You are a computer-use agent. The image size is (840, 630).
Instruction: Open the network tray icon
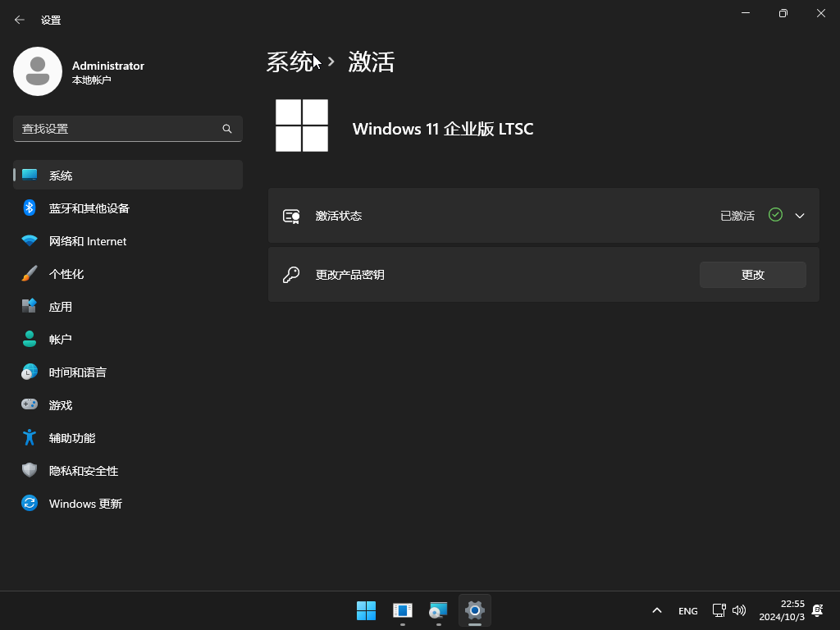pyautogui.click(x=719, y=610)
